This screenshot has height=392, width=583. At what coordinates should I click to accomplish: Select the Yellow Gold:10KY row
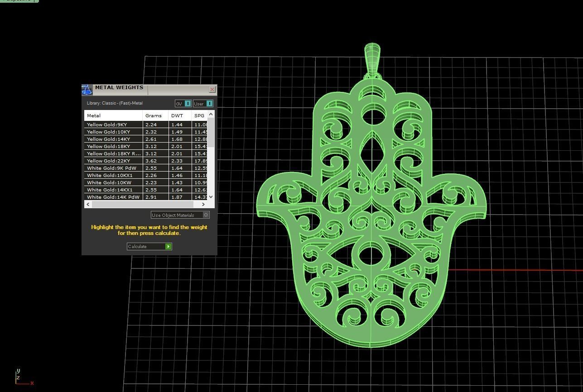coord(146,132)
